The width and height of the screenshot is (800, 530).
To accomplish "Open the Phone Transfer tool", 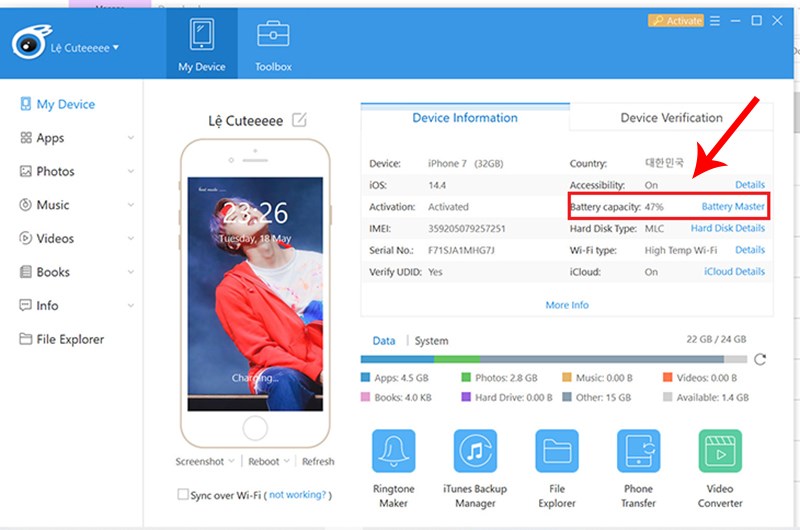I will point(638,451).
